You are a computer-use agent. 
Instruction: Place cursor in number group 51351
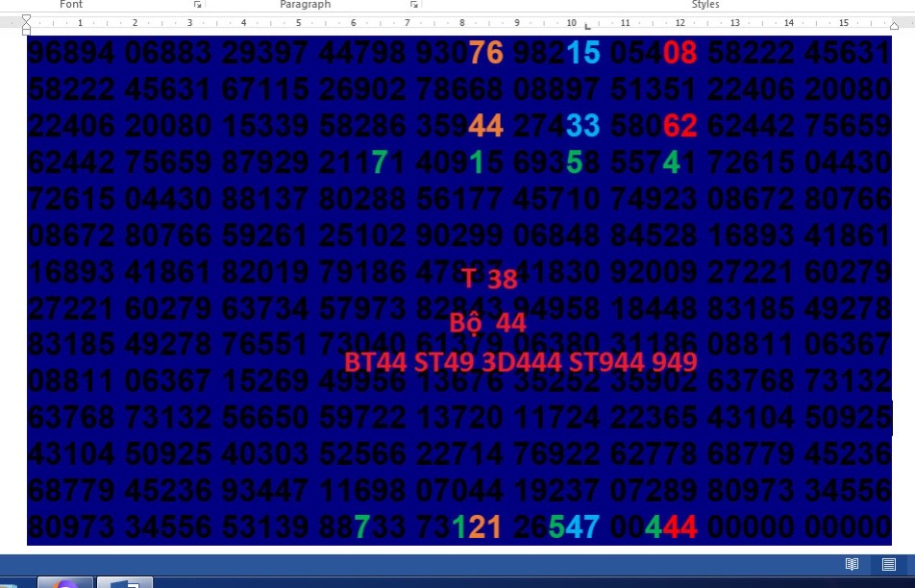tap(653, 88)
